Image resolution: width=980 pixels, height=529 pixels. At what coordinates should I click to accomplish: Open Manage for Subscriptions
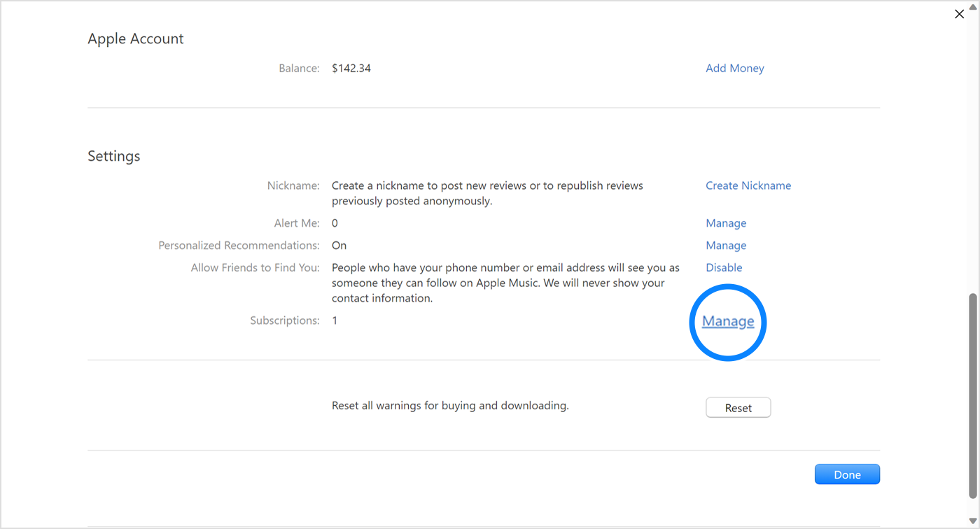(728, 321)
